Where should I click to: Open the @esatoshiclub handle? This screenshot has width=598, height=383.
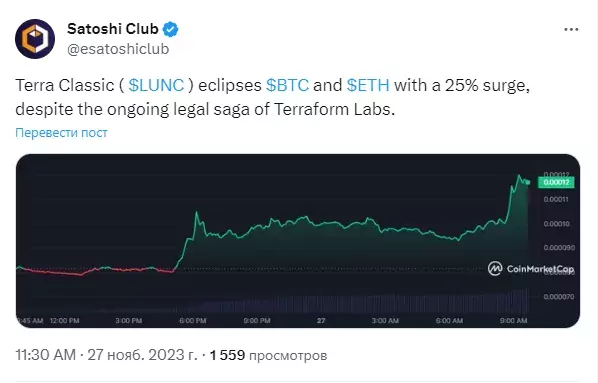pos(118,49)
